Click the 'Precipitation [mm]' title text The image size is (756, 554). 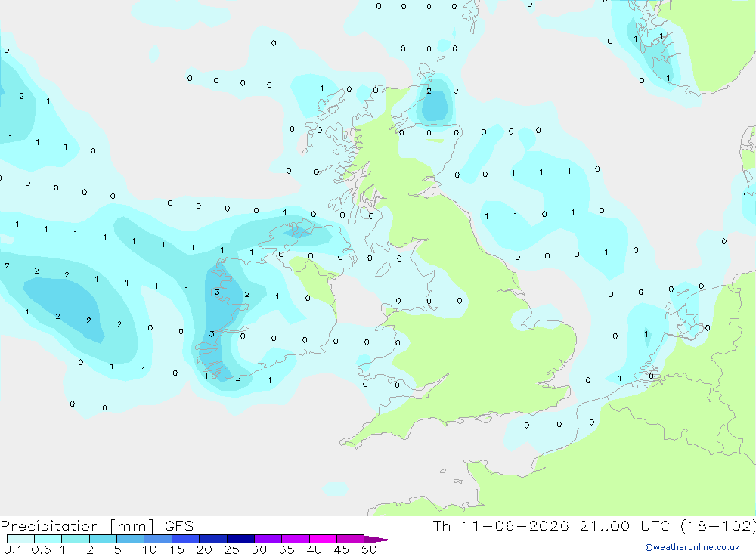pyautogui.click(x=77, y=526)
